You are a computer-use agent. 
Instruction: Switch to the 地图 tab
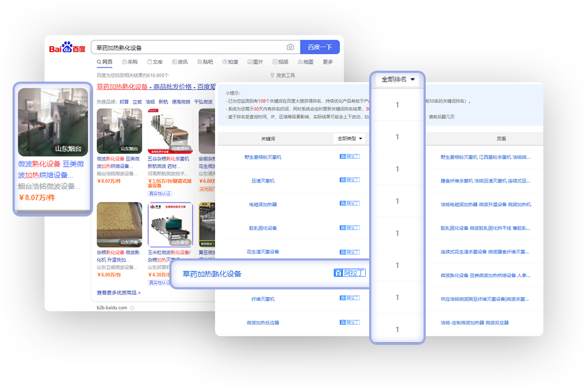[305, 62]
